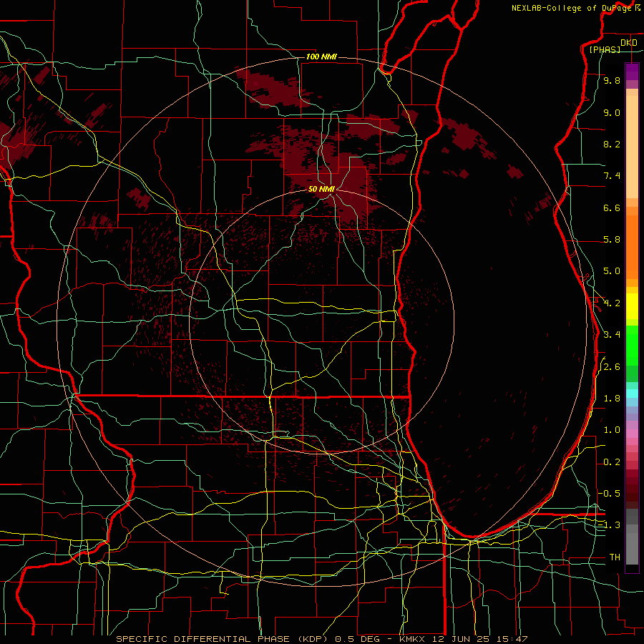The width and height of the screenshot is (644, 644).
Task: Click the 9.8 color scale value
Action: (612, 80)
